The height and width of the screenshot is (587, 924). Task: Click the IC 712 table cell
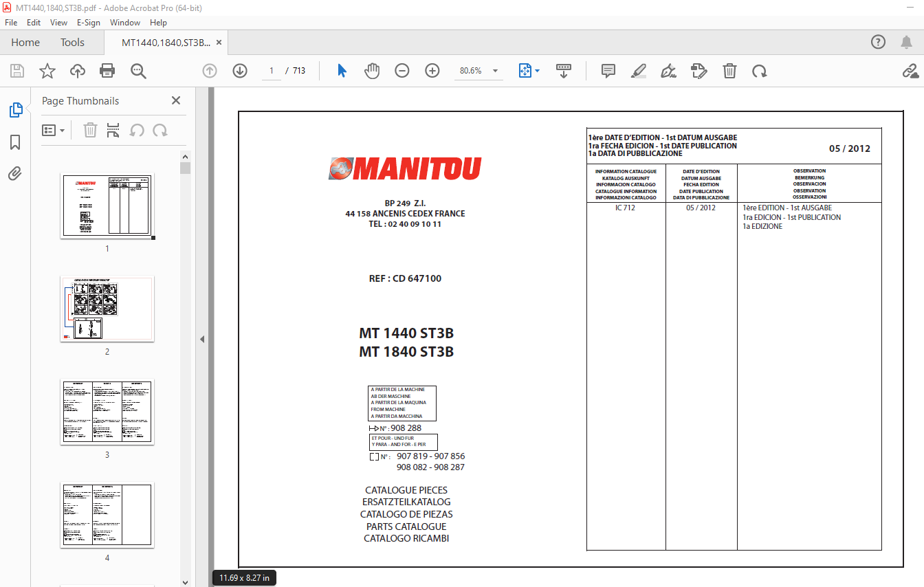pos(625,208)
